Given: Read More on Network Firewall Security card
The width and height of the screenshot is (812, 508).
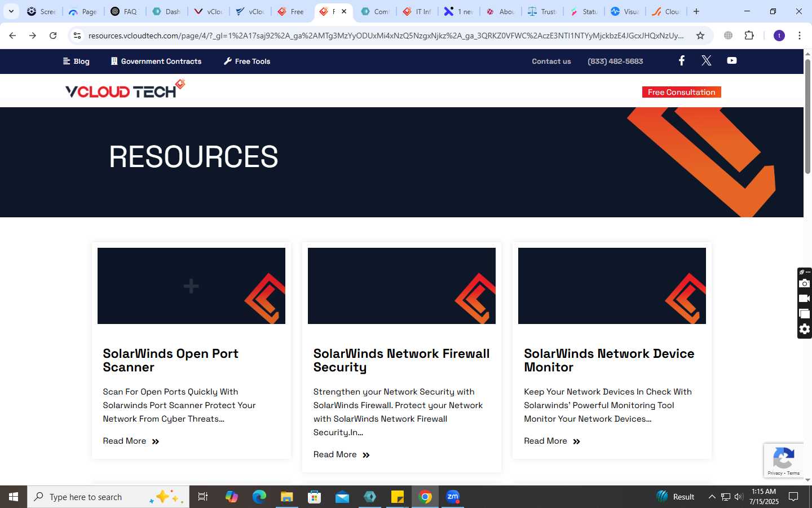Looking at the screenshot, I should click(341, 454).
